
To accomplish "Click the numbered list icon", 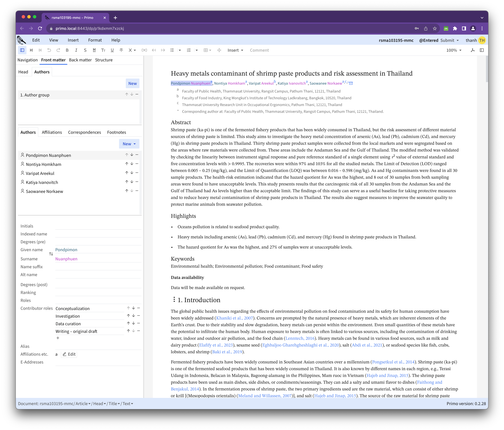I will [189, 50].
